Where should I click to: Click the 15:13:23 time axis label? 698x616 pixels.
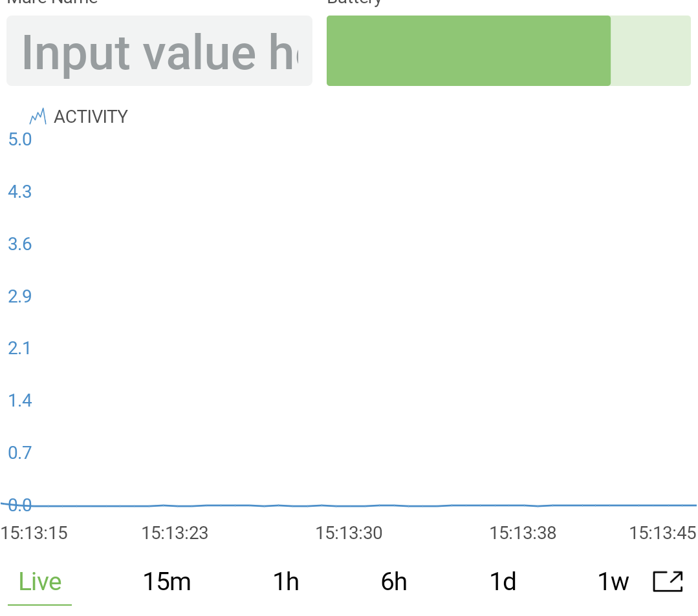(175, 533)
